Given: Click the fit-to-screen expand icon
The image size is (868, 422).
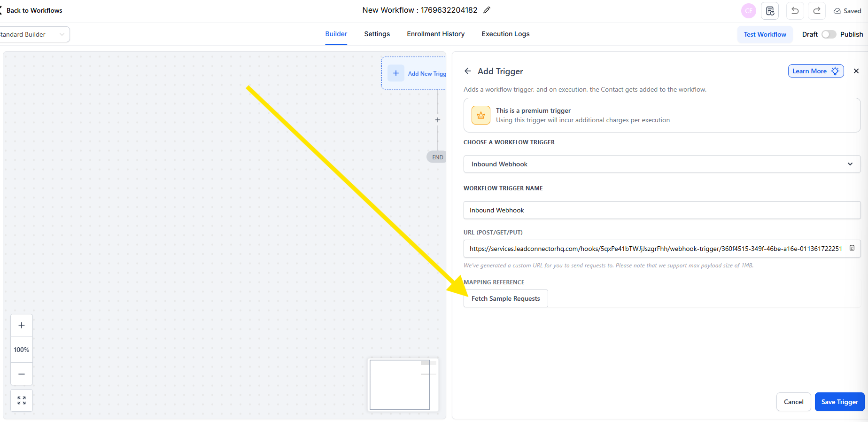Looking at the screenshot, I should coord(22,400).
